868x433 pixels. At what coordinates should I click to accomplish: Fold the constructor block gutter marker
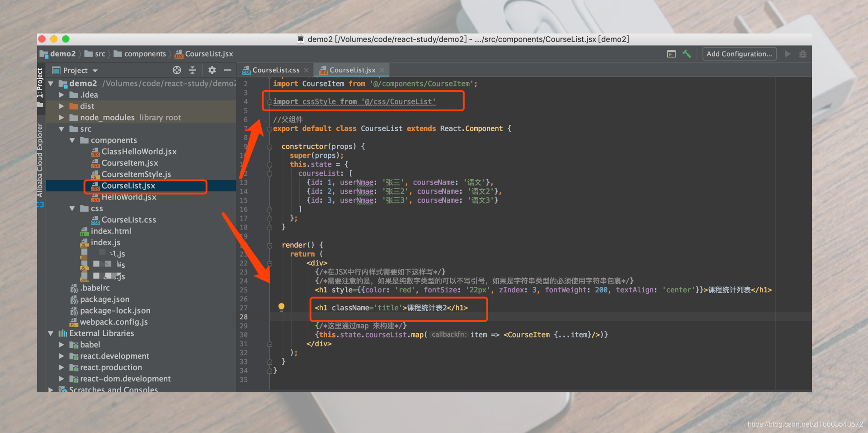[269, 147]
